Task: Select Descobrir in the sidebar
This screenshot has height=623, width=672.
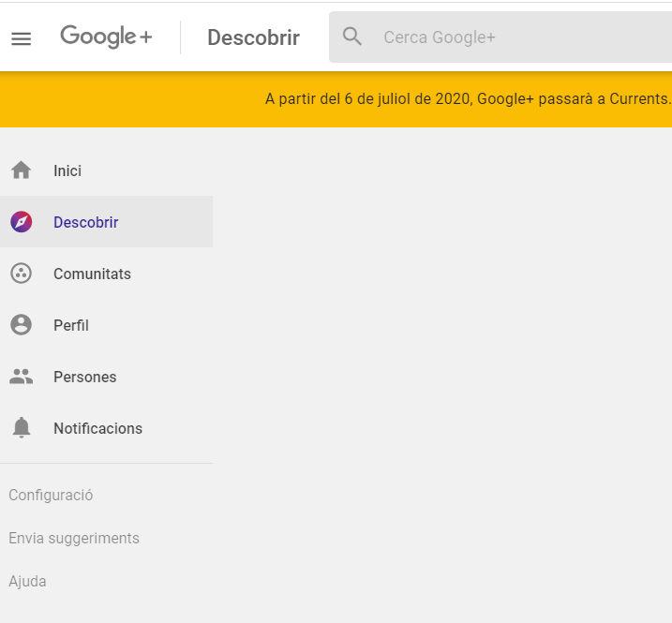Action: click(106, 221)
